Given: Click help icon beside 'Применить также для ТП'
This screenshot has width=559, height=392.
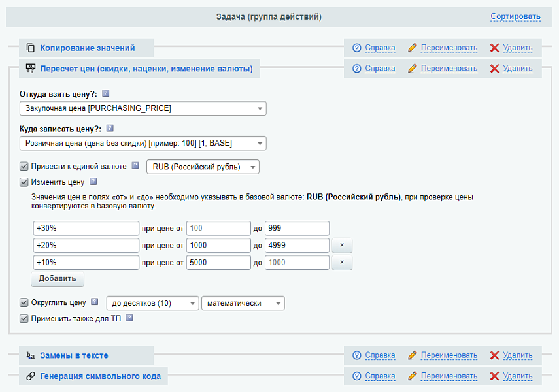Looking at the screenshot, I should (129, 319).
